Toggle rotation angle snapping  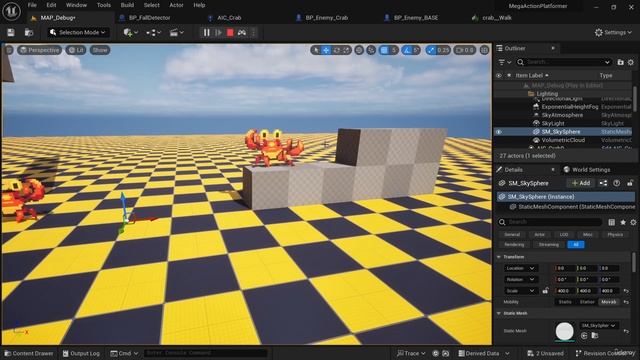407,50
